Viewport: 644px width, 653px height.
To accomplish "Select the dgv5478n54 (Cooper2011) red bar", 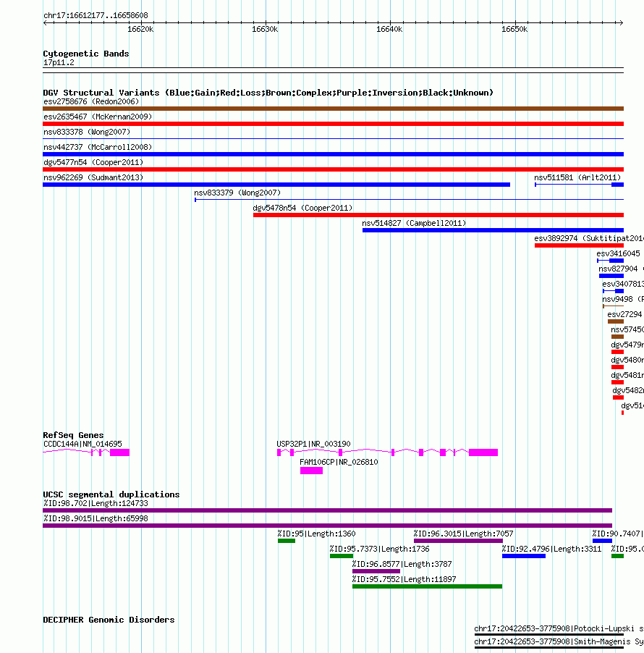I will pos(438,215).
